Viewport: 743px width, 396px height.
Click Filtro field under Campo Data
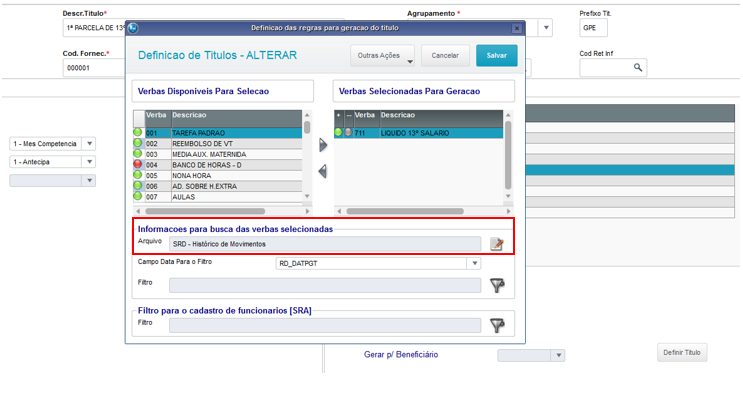[x=325, y=285]
